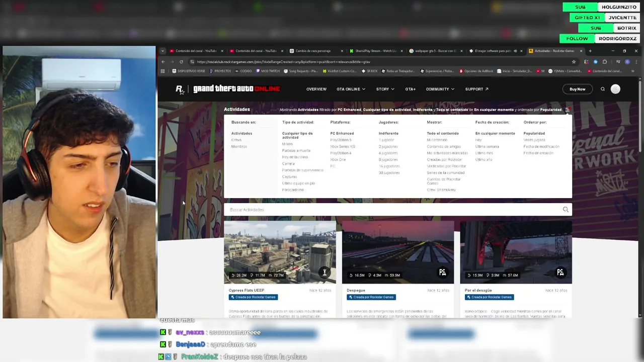The width and height of the screenshot is (644, 362).
Task: Open the Opciones de AdBlock bookmark
Action: pyautogui.click(x=476, y=71)
